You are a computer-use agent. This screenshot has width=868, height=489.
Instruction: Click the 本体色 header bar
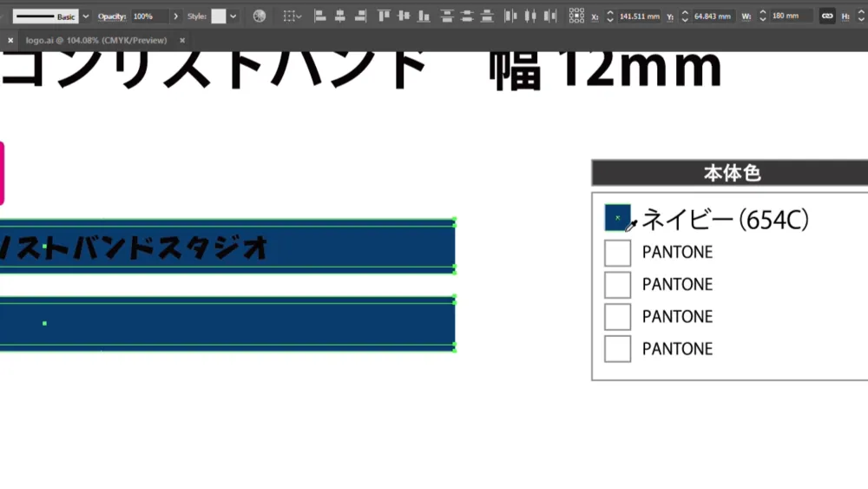(x=730, y=173)
